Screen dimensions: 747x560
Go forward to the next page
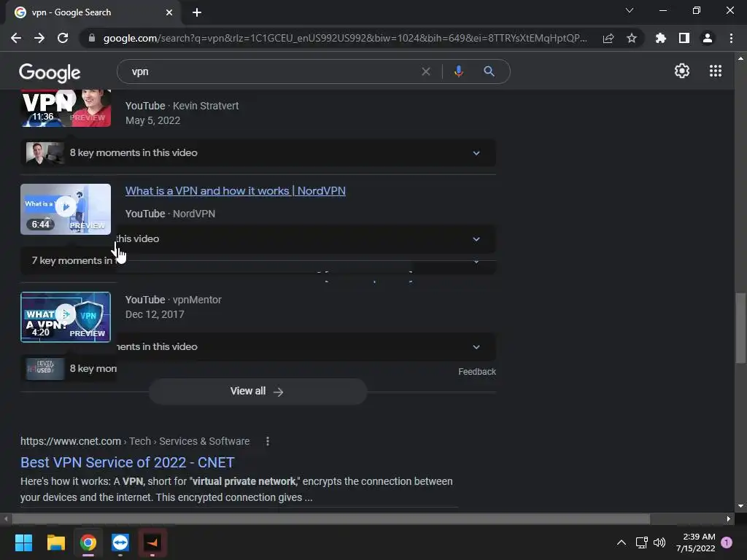coord(39,38)
